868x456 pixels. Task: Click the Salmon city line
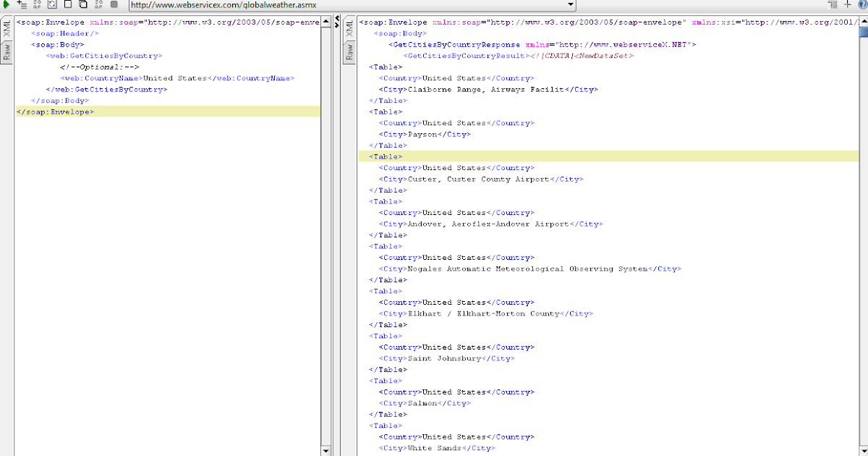click(425, 403)
